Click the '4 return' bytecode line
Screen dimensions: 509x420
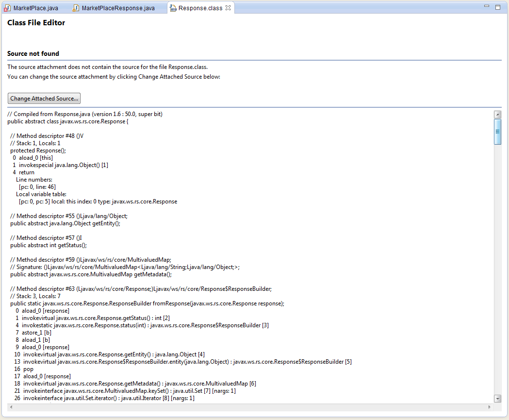pos(23,172)
